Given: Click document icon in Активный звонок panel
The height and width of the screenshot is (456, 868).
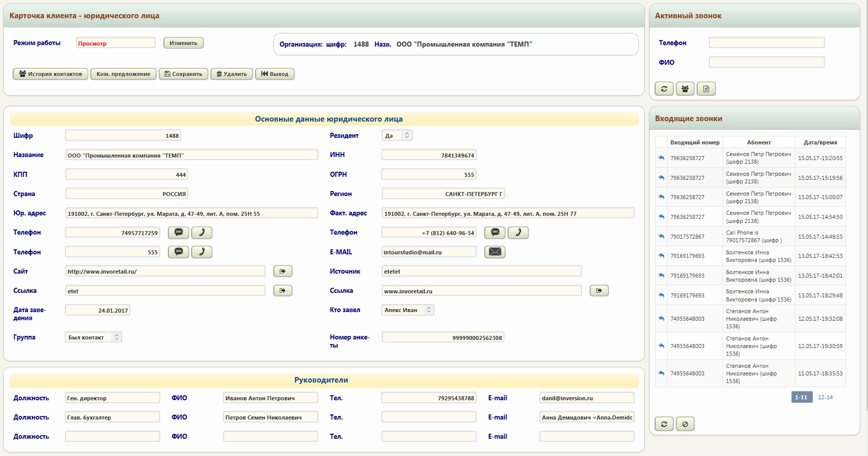Looking at the screenshot, I should tap(706, 89).
